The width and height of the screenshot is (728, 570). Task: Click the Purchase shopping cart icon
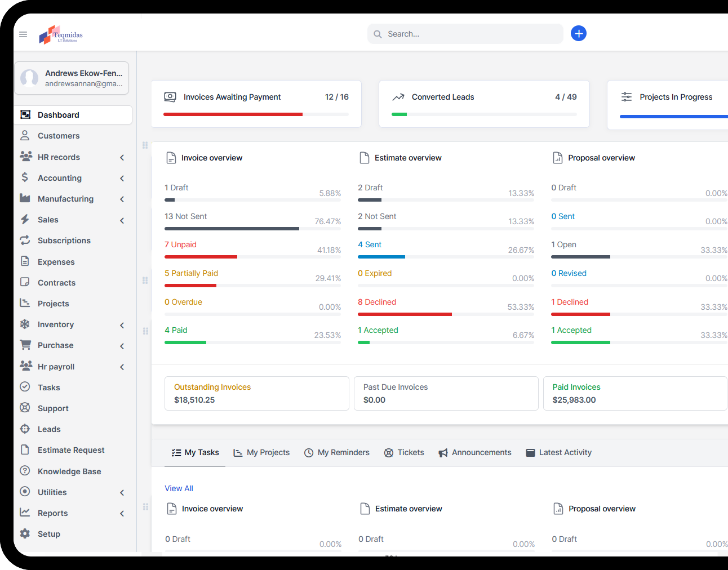pyautogui.click(x=25, y=345)
